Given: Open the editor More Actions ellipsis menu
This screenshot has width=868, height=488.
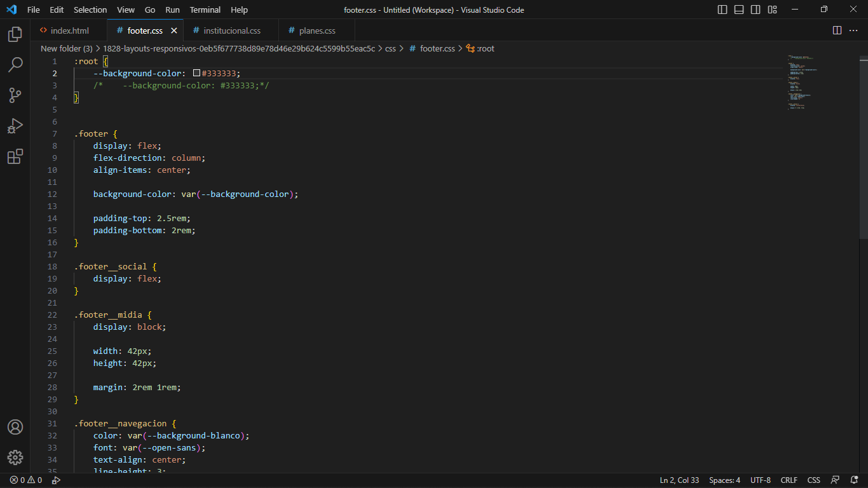Looking at the screenshot, I should [853, 30].
